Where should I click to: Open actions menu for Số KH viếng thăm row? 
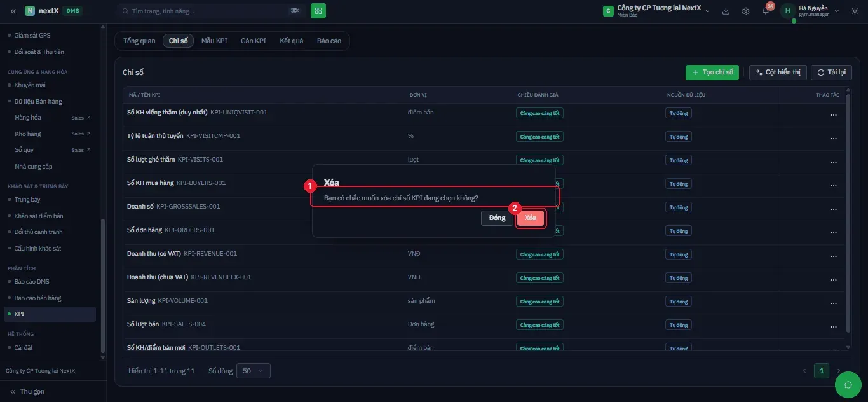pyautogui.click(x=834, y=115)
